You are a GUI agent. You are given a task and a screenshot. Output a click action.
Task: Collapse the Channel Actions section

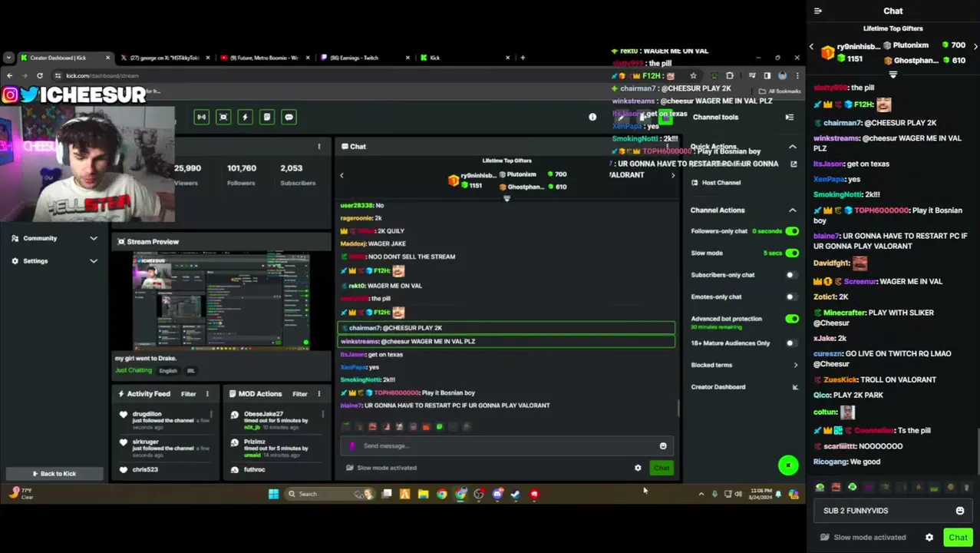793,210
